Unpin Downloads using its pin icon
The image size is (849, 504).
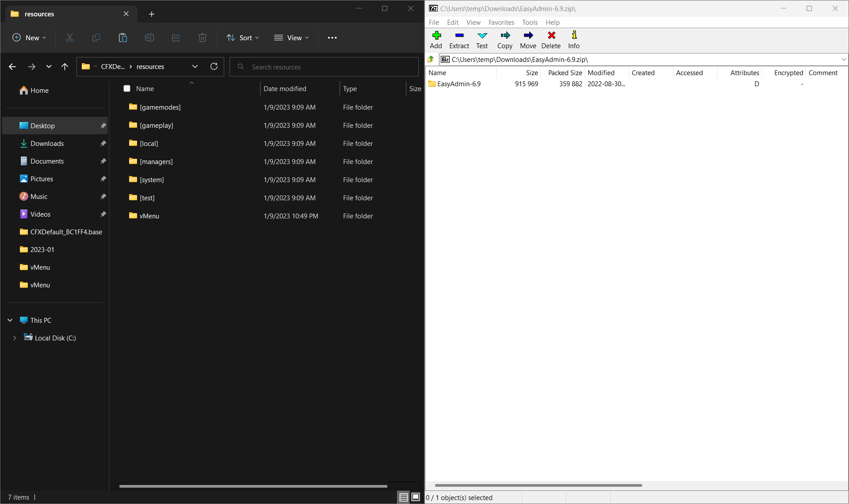coord(103,143)
